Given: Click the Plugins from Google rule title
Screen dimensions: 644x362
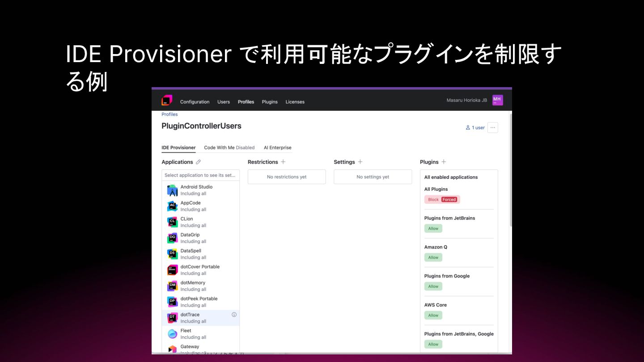Looking at the screenshot, I should [447, 276].
